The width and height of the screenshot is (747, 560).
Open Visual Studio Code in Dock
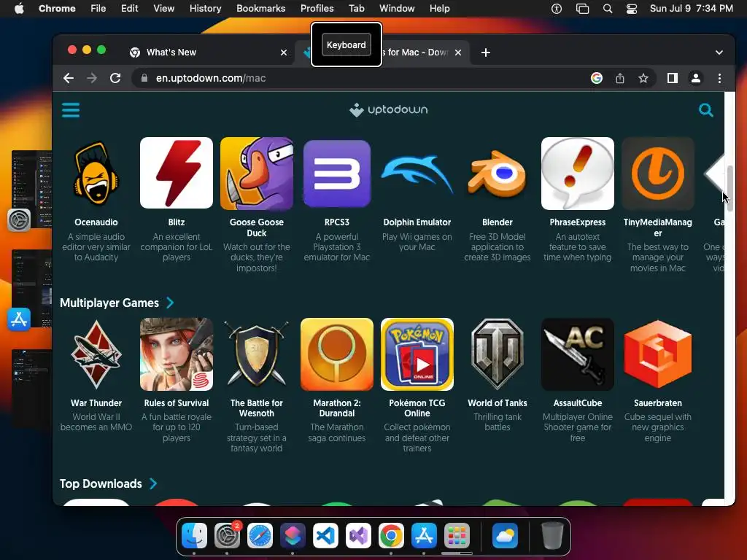(325, 535)
